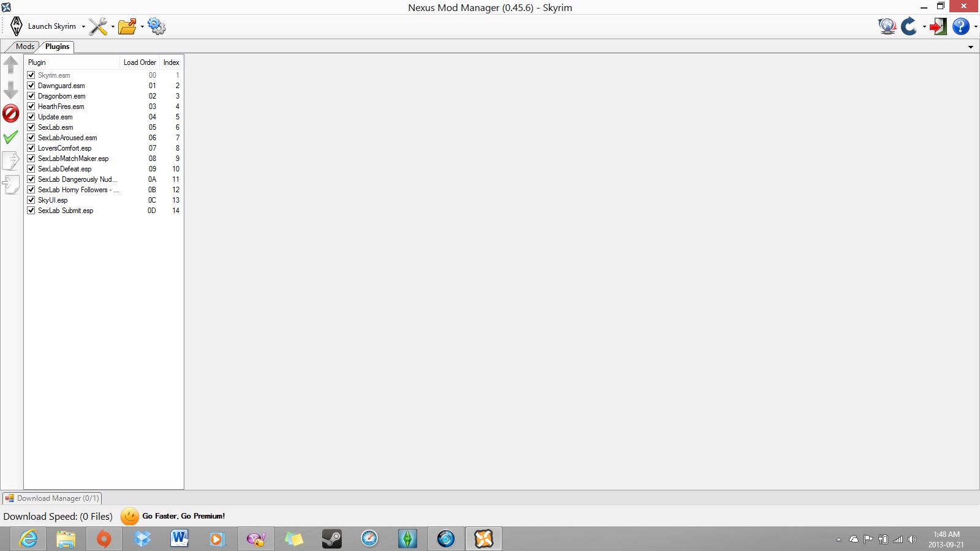Viewport: 980px width, 551px height.
Task: Switch to the Mods tab
Action: [24, 47]
